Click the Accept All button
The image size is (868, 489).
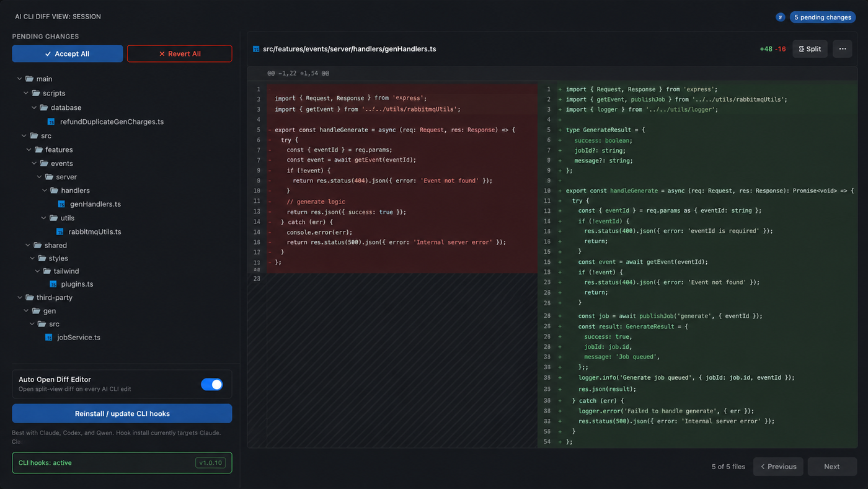point(68,54)
